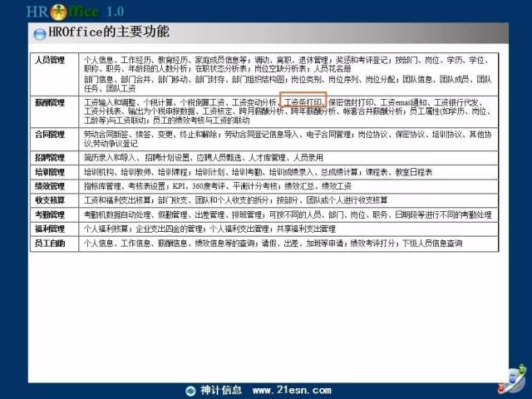Screen dimensions: 532x399
Task: Select the title HROffice的主要功能
Action: pos(109,32)
